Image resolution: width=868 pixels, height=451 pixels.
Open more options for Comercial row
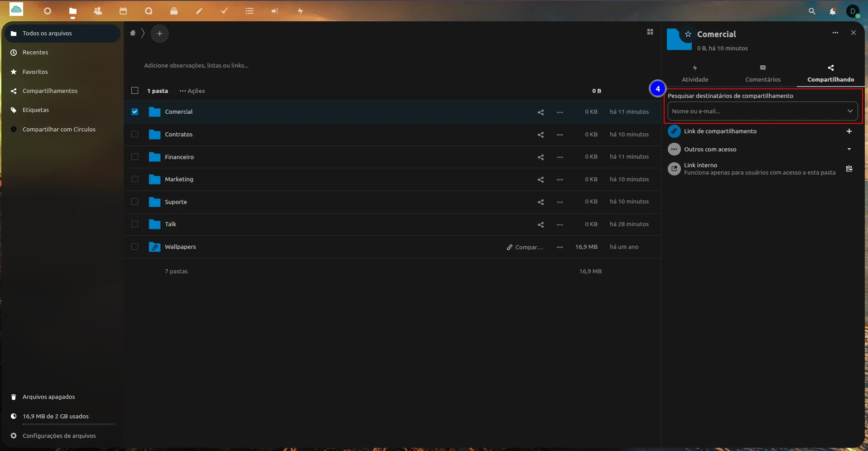click(x=560, y=112)
